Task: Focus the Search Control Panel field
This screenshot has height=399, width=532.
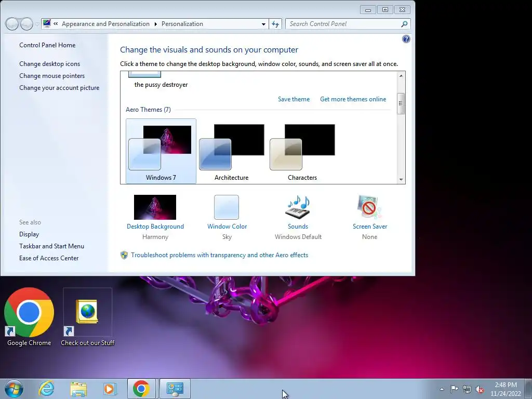Action: 344,24
